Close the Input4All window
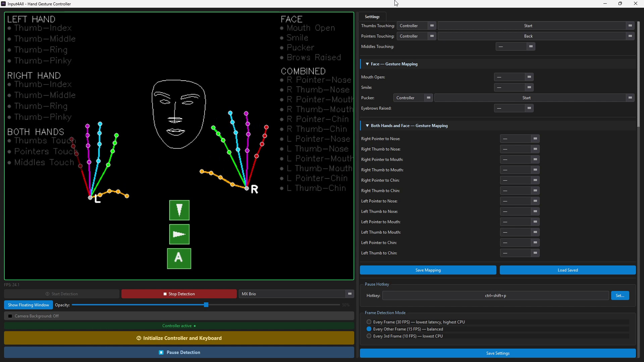 pyautogui.click(x=636, y=4)
